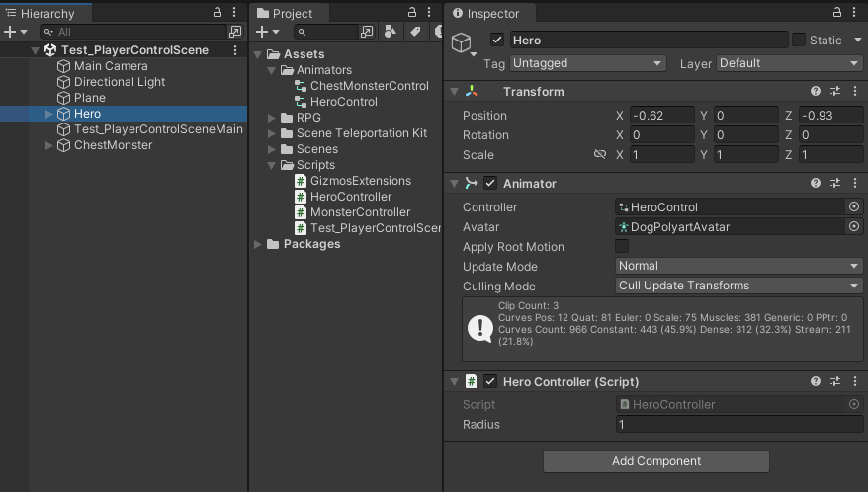Enable Apply Root Motion checkbox
This screenshot has height=492, width=868.
tap(622, 246)
